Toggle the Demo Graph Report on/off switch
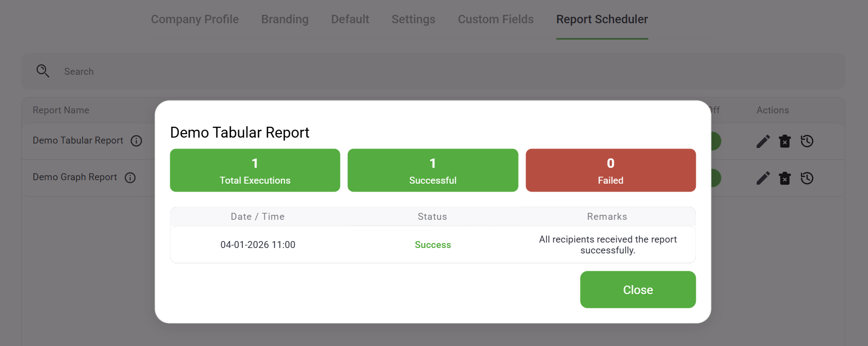 (716, 178)
